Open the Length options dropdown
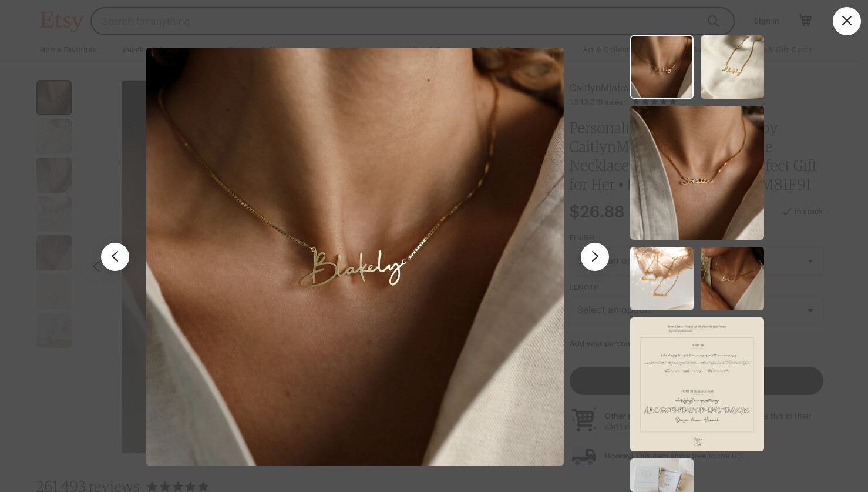 [696, 310]
